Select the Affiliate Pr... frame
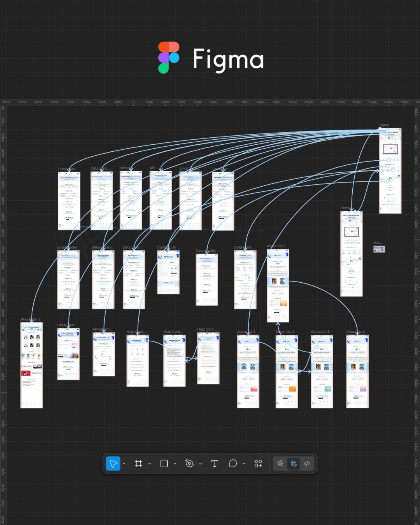 tap(104, 354)
